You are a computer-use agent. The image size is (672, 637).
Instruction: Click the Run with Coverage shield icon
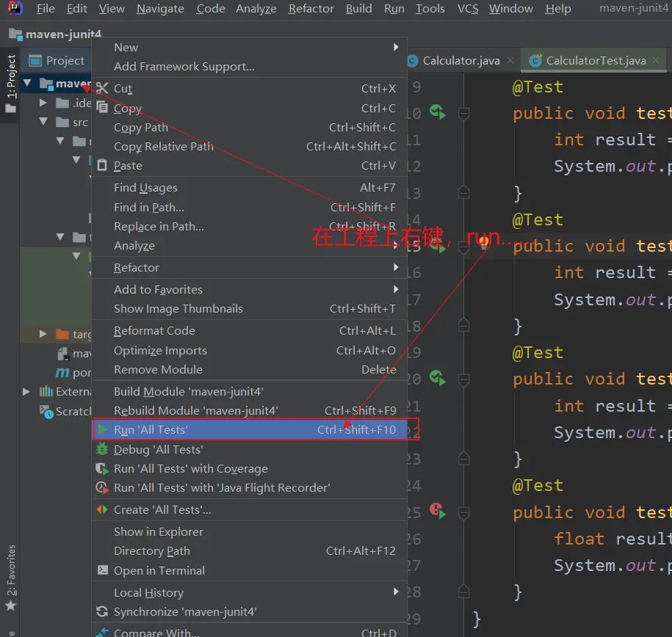pos(102,469)
